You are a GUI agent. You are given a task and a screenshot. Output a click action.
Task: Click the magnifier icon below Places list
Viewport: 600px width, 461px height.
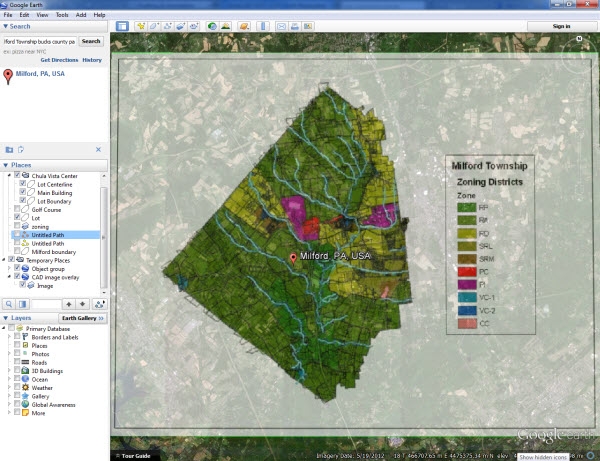click(x=9, y=304)
